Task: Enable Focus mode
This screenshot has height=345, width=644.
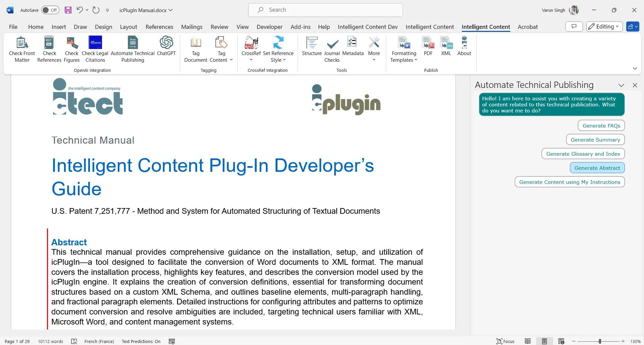Action: 505,341
